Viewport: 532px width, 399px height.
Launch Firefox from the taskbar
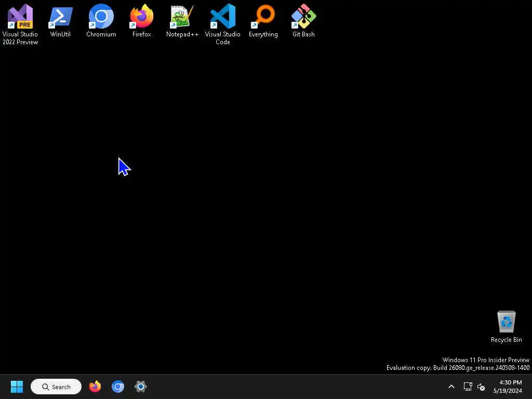(95, 387)
